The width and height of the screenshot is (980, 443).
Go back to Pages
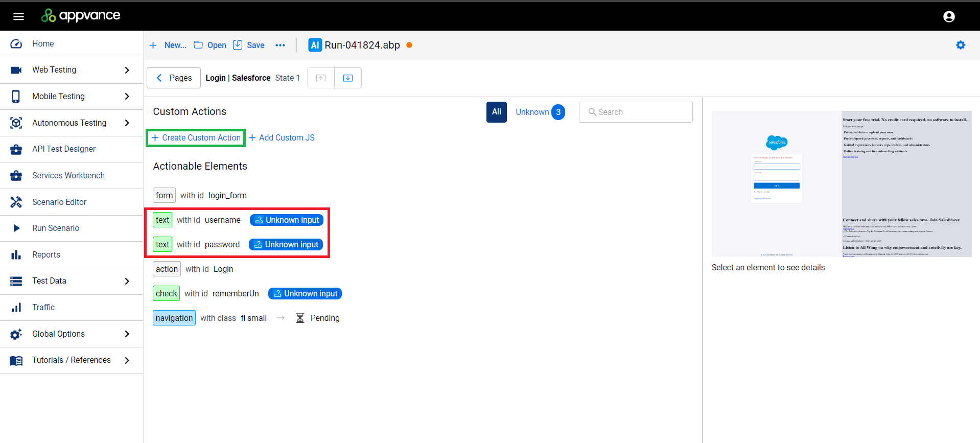(174, 78)
